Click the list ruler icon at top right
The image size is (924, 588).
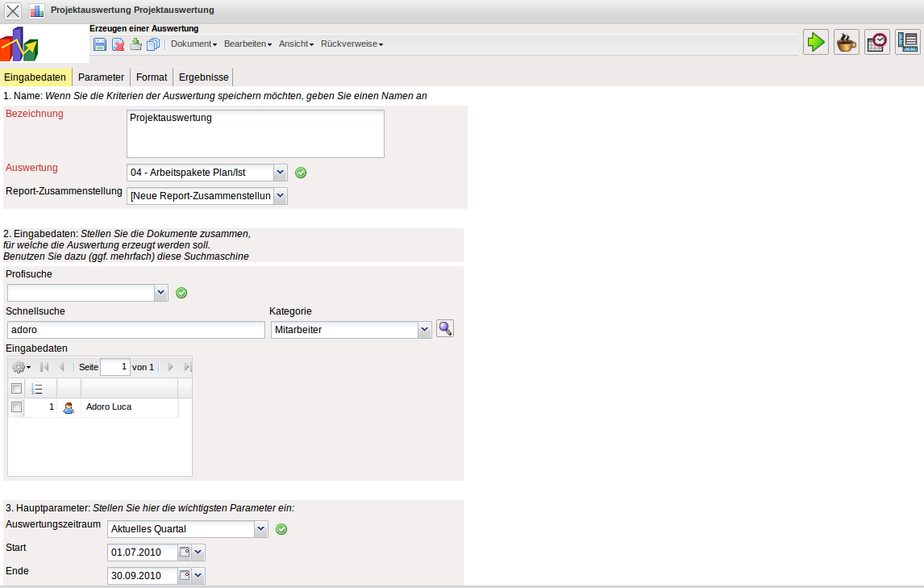point(908,42)
